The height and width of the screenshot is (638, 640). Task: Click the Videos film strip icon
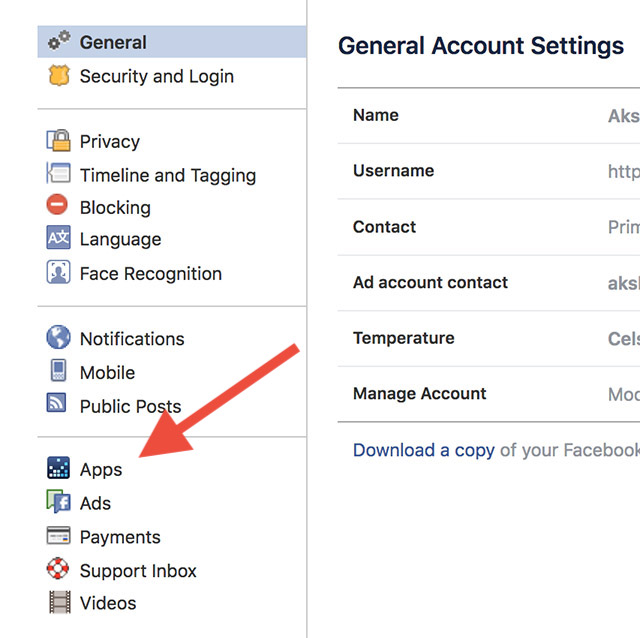(60, 602)
